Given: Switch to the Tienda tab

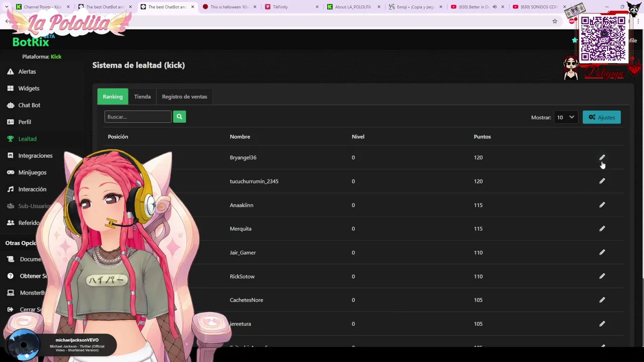Looking at the screenshot, I should pos(142,97).
